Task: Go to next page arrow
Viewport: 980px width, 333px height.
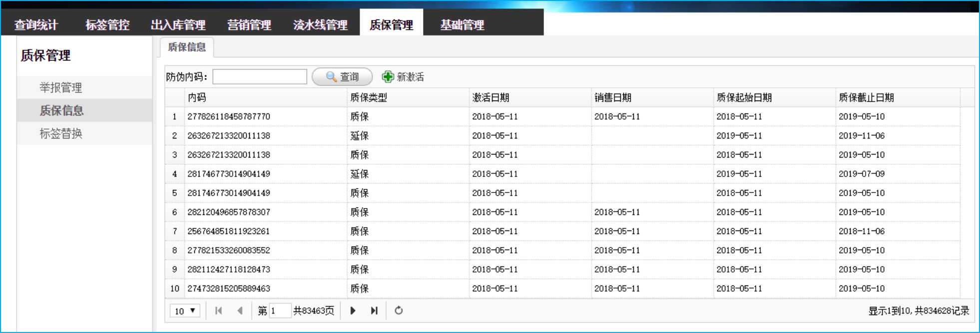Action: pyautogui.click(x=353, y=310)
